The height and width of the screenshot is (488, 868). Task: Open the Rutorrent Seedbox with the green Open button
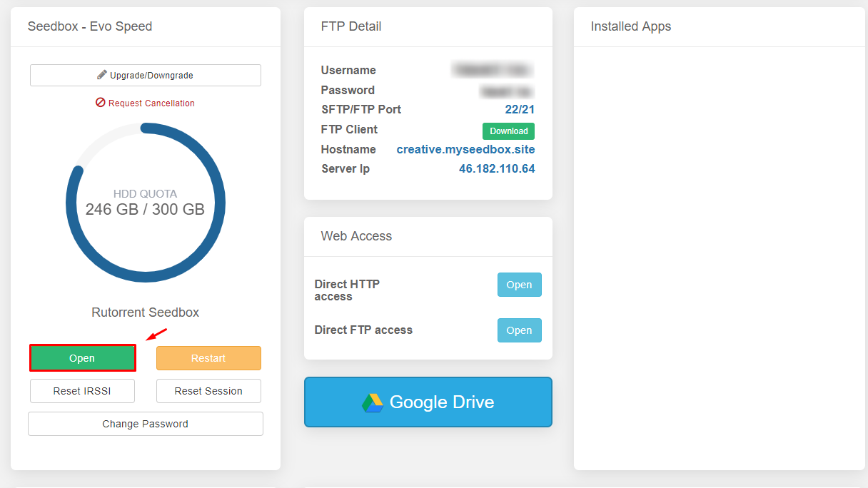click(82, 357)
